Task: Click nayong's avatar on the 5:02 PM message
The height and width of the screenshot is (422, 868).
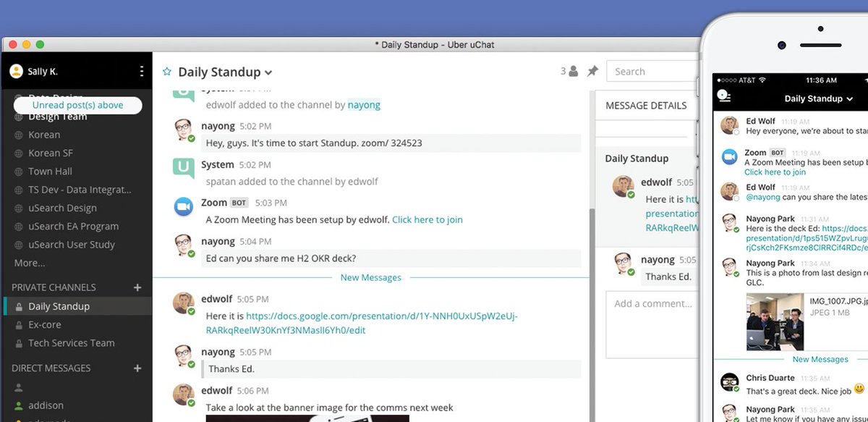Action: coord(184,130)
